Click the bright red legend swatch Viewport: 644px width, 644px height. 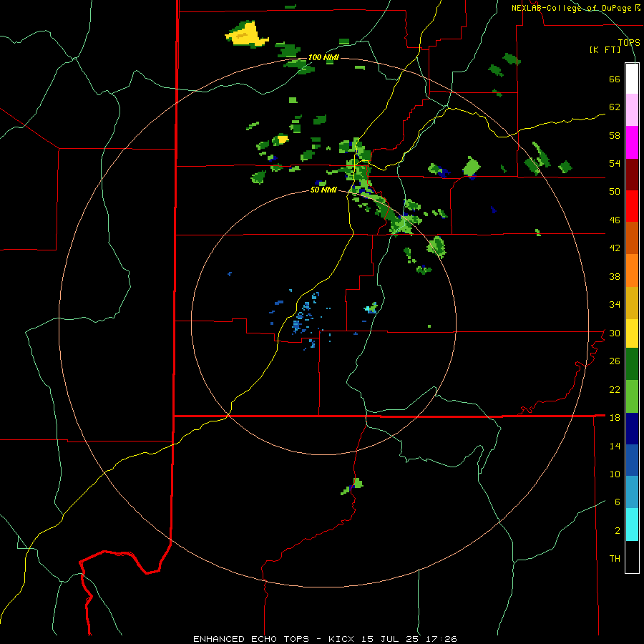point(632,206)
